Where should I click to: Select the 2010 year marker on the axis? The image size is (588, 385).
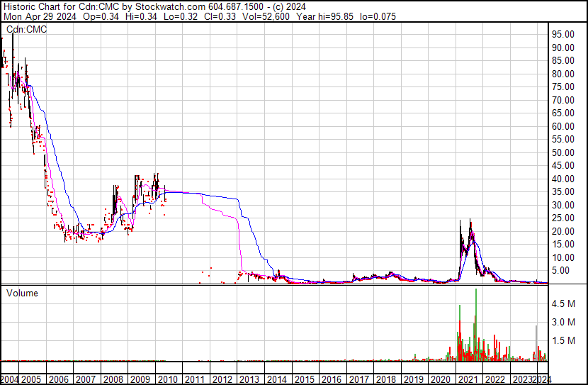pos(167,379)
